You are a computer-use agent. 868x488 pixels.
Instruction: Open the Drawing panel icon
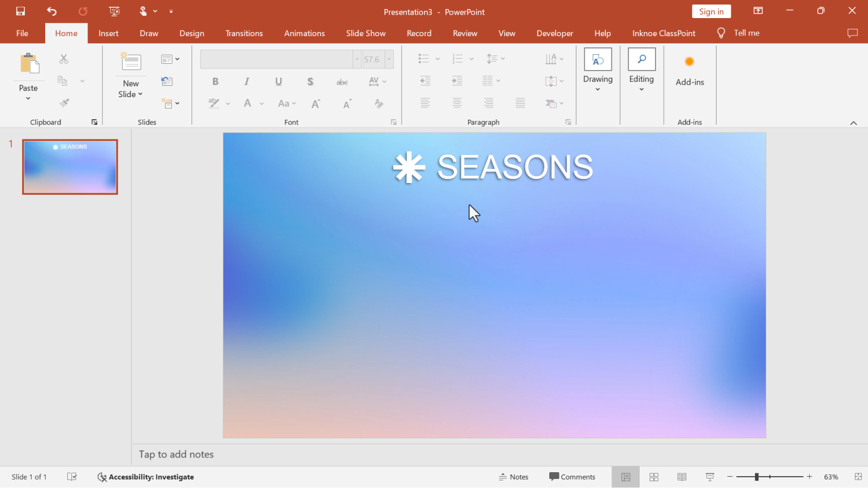[597, 59]
